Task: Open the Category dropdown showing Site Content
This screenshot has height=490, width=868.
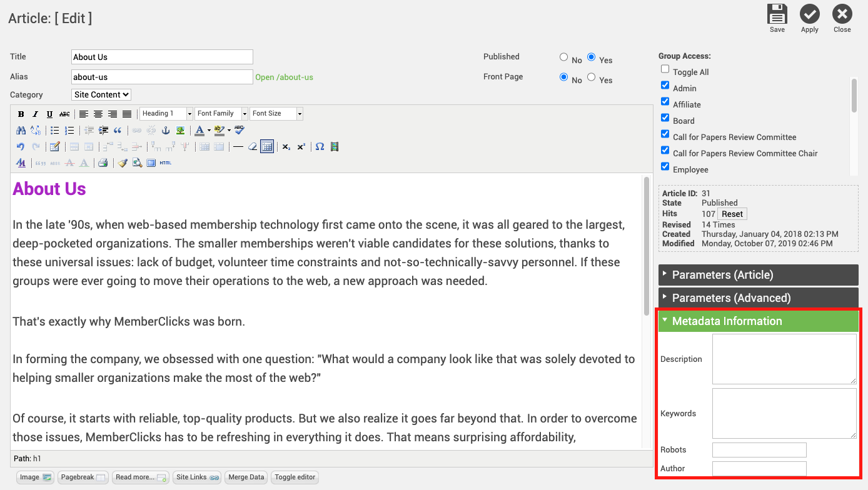Action: (x=101, y=94)
